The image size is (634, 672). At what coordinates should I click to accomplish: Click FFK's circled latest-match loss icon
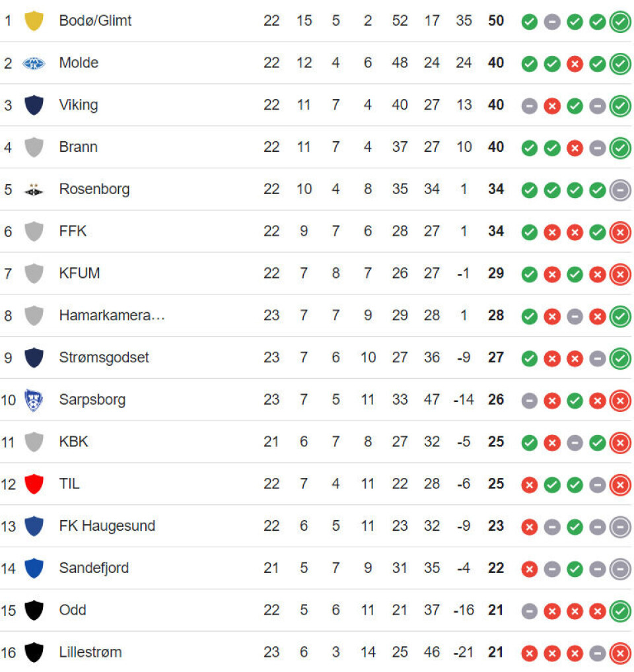619,232
